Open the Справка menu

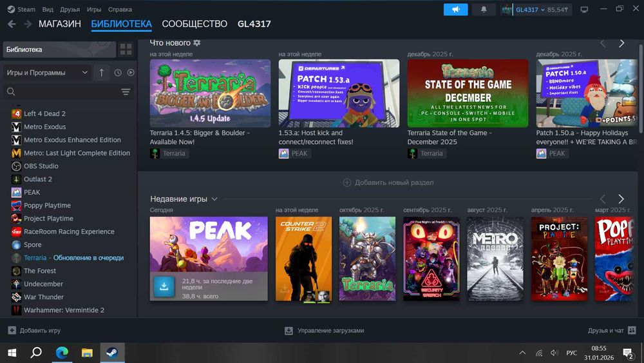[120, 9]
